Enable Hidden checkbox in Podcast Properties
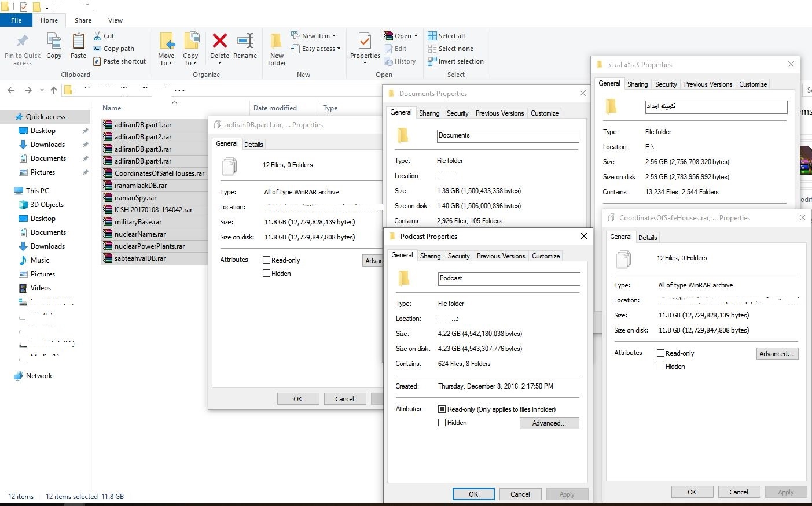The width and height of the screenshot is (812, 506). click(442, 423)
